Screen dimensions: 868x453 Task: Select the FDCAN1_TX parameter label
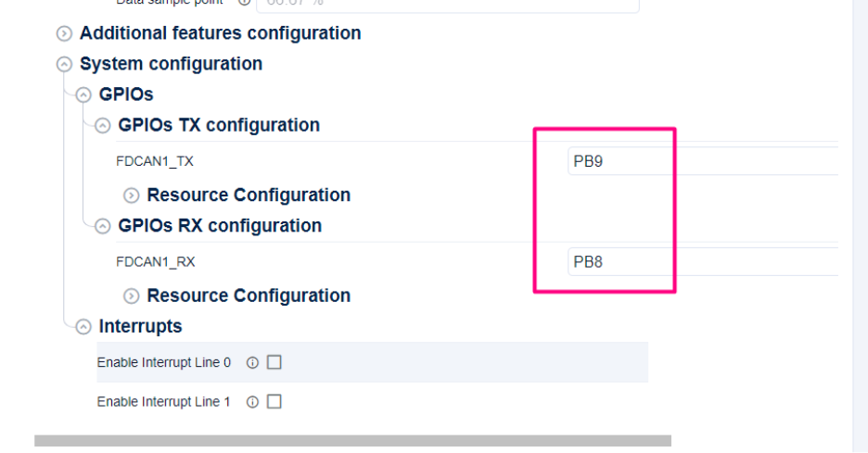click(x=155, y=161)
